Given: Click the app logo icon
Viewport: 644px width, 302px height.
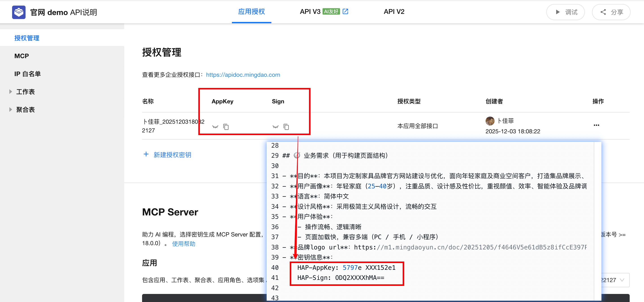Looking at the screenshot, I should click(19, 12).
